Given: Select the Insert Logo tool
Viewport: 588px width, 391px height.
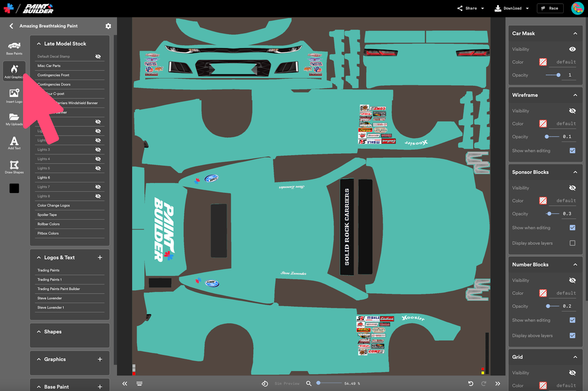Looking at the screenshot, I should (14, 96).
